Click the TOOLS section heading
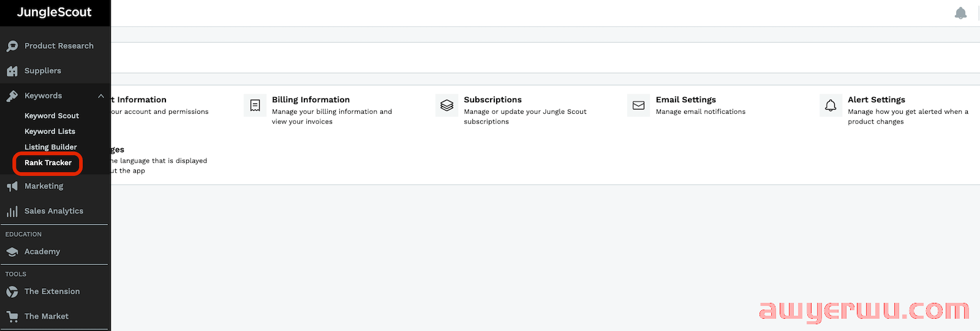The width and height of the screenshot is (980, 331). coord(16,274)
